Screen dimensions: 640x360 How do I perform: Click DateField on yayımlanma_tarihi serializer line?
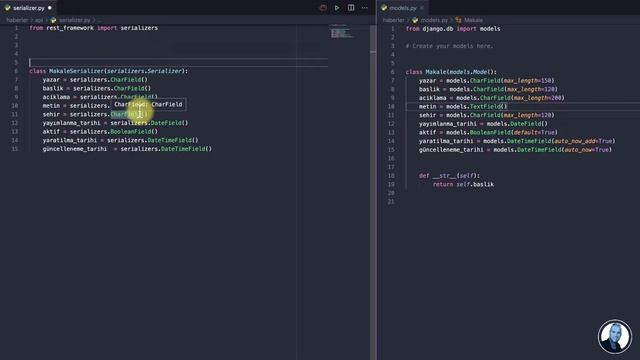[166, 123]
